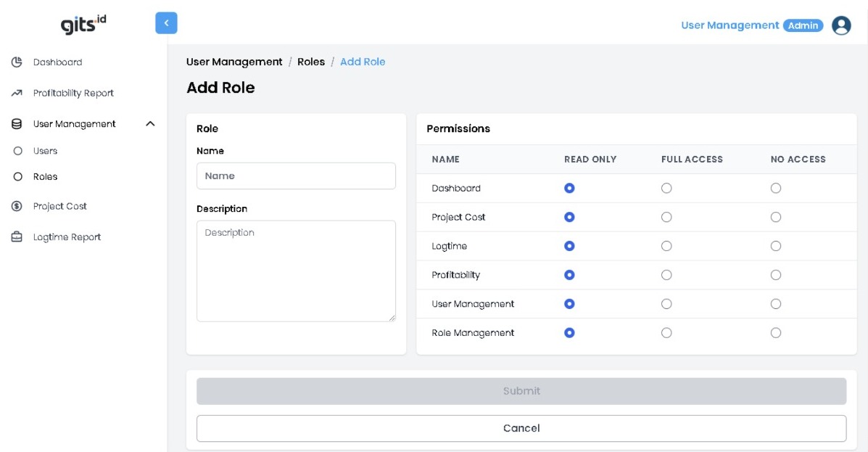
Task: Click the Role Management permission row label
Action: (473, 333)
